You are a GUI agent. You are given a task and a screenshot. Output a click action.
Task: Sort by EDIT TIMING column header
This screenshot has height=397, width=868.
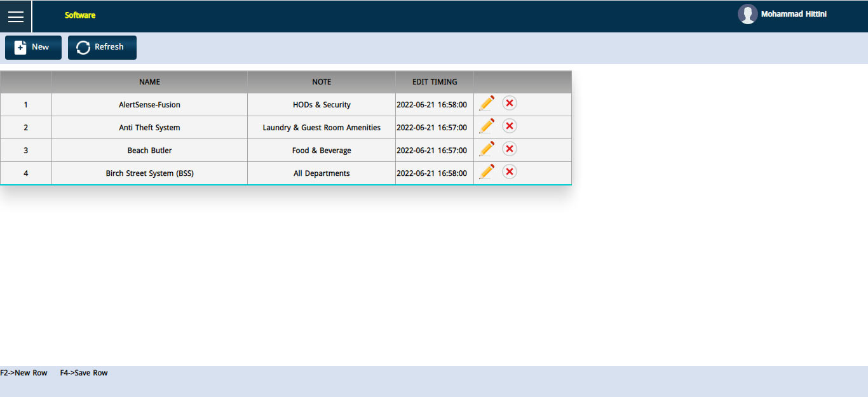[x=435, y=82]
